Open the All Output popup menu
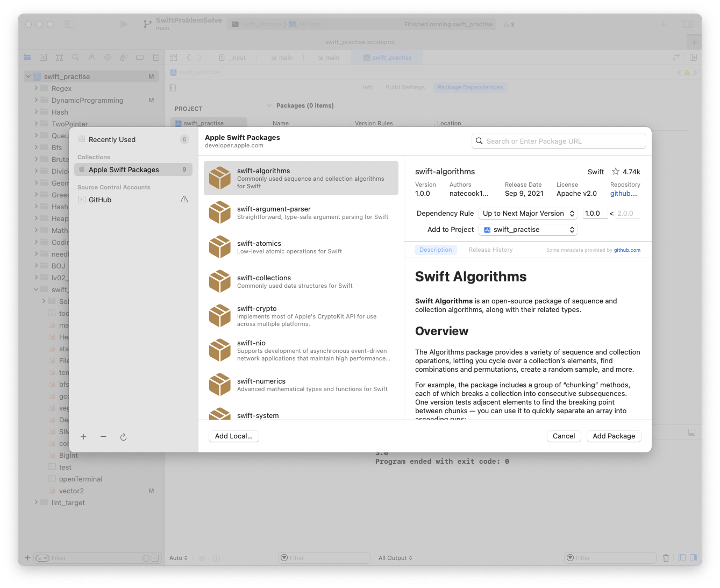 coord(395,558)
